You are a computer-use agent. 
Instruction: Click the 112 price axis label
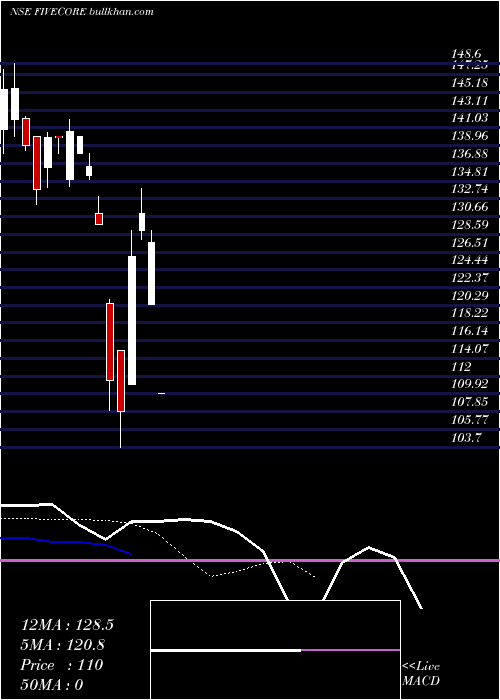(461, 367)
